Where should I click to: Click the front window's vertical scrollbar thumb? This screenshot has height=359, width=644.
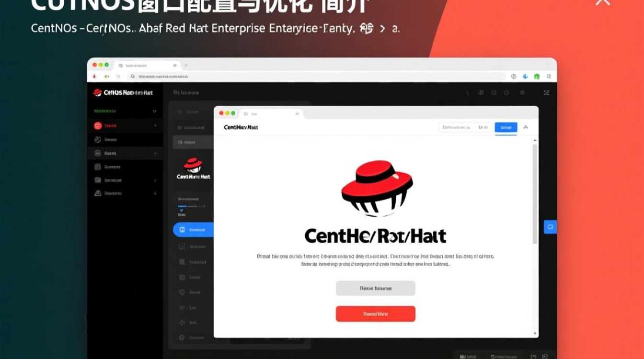[535, 193]
